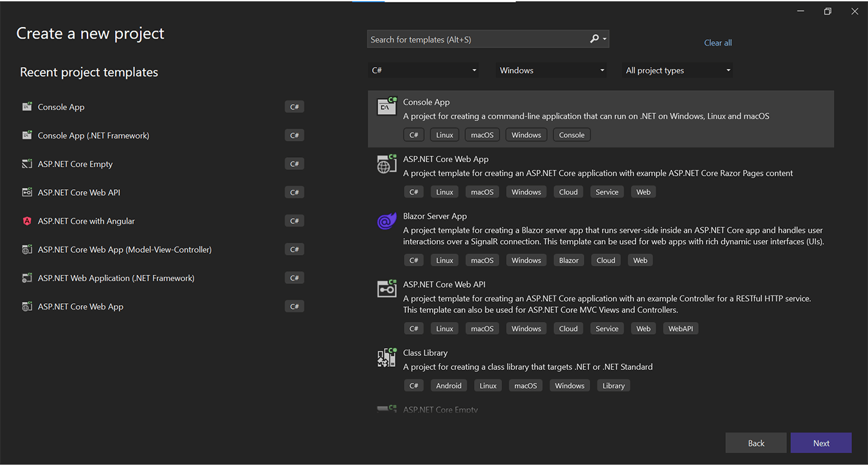Click the Recent project templates heading
This screenshot has width=868, height=466.
point(89,72)
